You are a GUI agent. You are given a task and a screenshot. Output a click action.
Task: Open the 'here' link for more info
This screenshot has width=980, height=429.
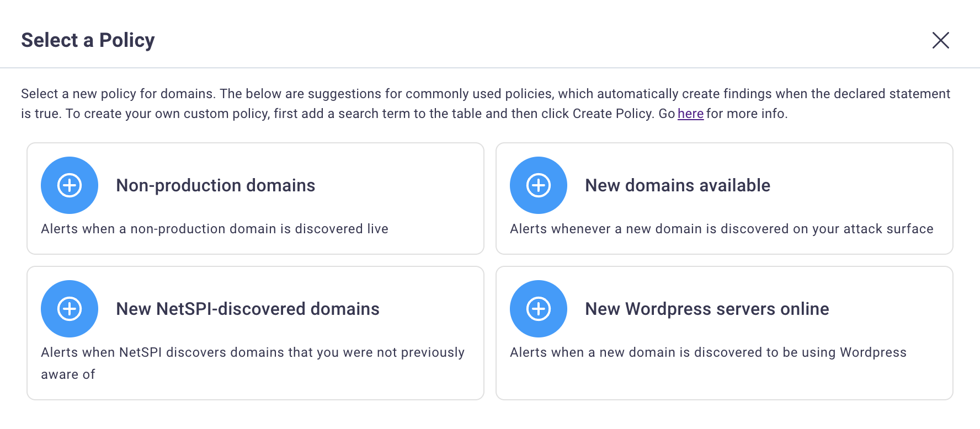pyautogui.click(x=690, y=114)
